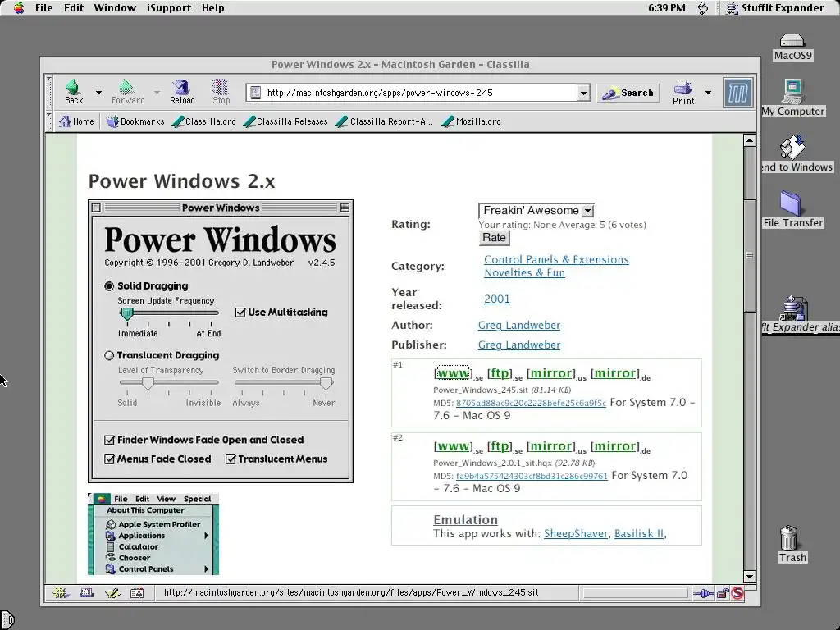Open the Apple menu

tap(19, 8)
